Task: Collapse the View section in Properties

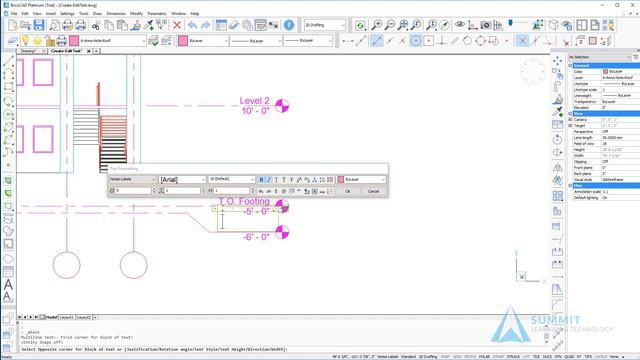Action: pyautogui.click(x=571, y=113)
